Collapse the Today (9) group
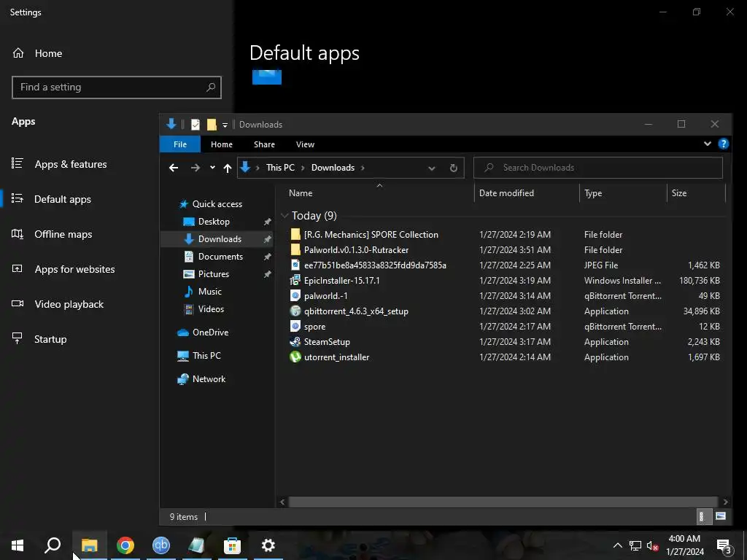Screen dimensions: 747x560 pyautogui.click(x=285, y=216)
